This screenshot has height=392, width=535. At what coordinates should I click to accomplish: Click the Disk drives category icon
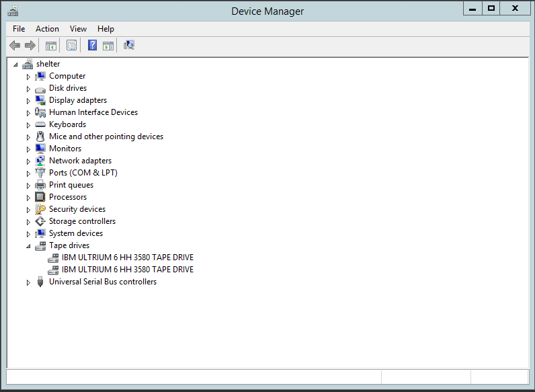click(40, 89)
